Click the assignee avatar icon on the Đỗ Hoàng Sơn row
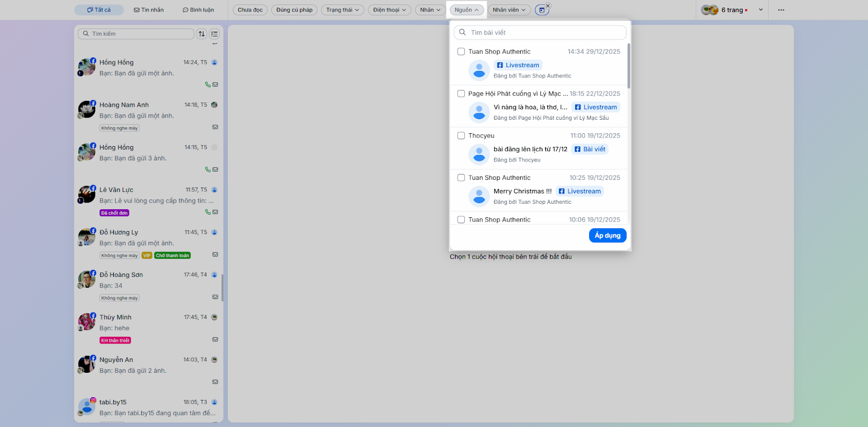Screen dimensions: 868x427 tap(214, 275)
